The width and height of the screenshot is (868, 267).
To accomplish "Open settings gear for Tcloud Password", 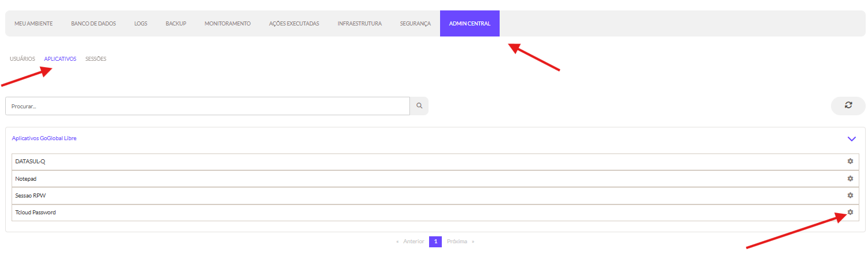I will [850, 212].
